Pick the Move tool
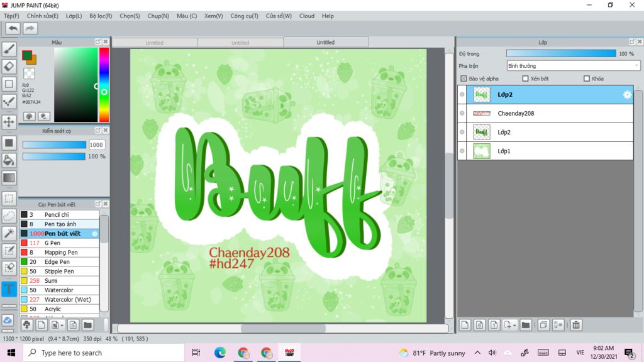The height and width of the screenshot is (362, 644). coord(9,121)
